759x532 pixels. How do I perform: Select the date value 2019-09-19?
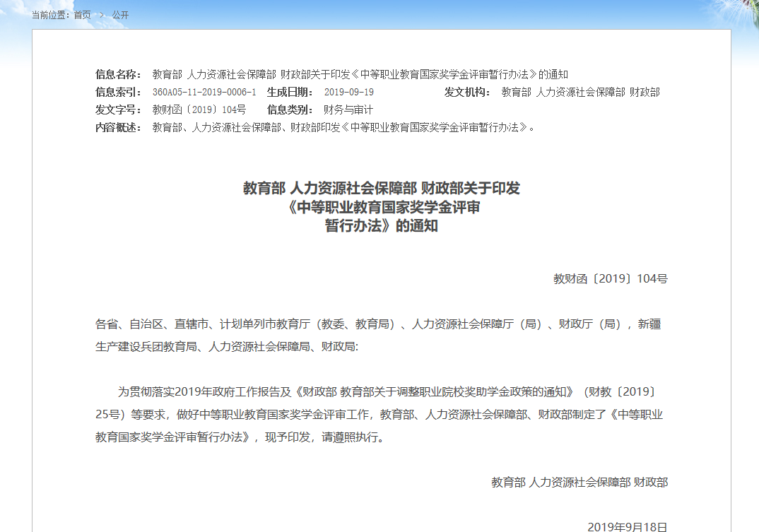pyautogui.click(x=349, y=92)
